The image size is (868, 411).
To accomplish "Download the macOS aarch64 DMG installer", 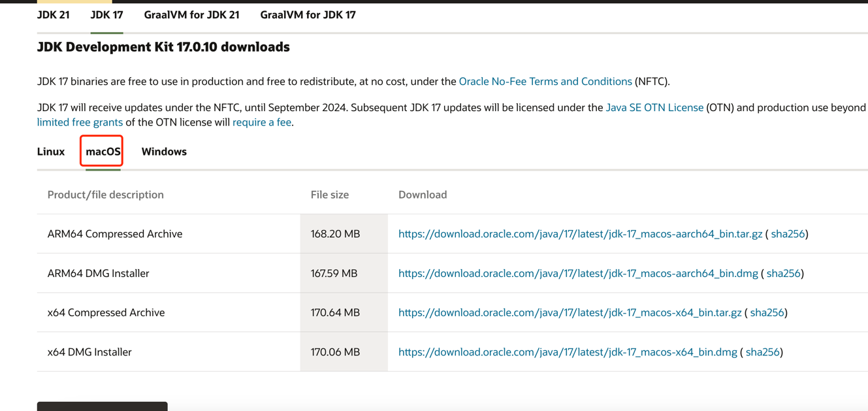I will tap(578, 273).
